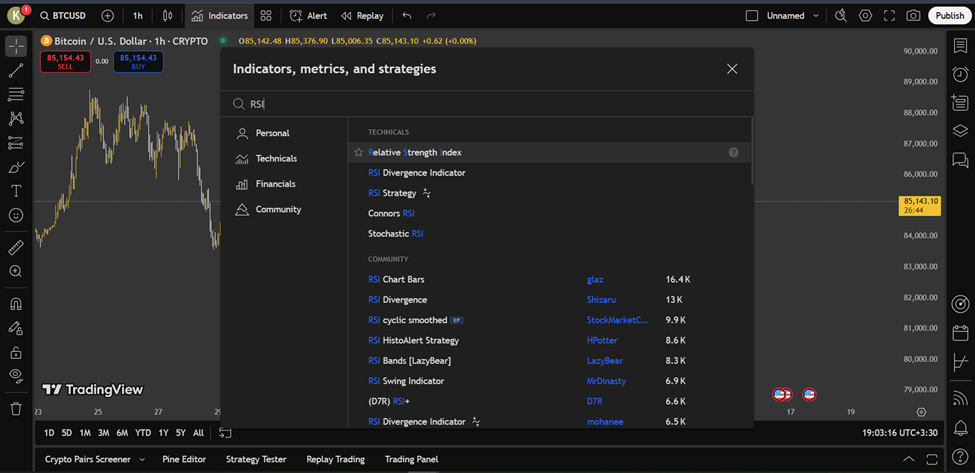The width and height of the screenshot is (975, 473).
Task: Take a chart snapshot with camera icon
Action: point(913,16)
